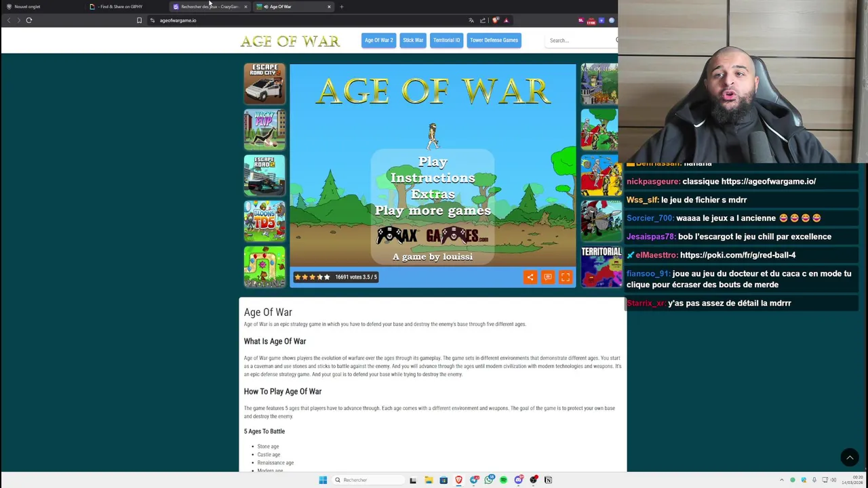
Task: Open the Windows Start menu
Action: (x=323, y=480)
